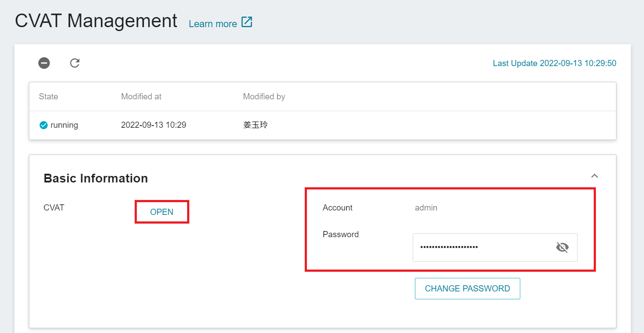Click the CVAT Management page title
The image size is (644, 333).
[96, 21]
